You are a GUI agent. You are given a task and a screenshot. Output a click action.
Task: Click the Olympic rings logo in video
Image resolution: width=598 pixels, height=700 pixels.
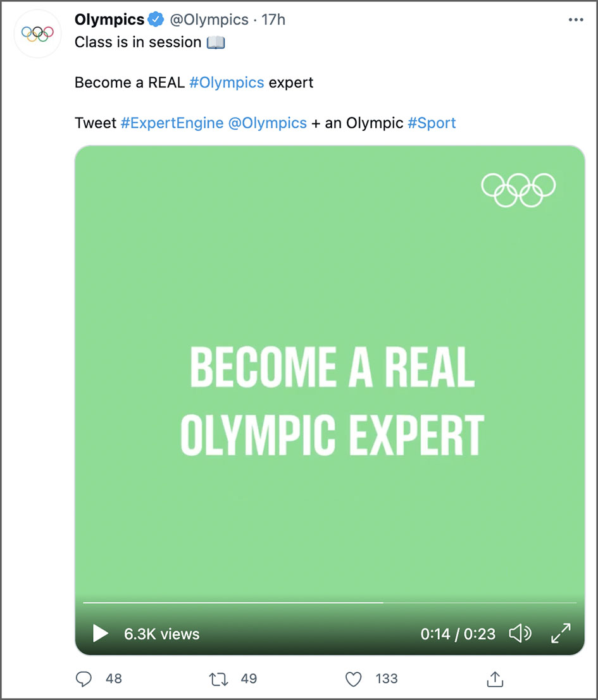click(x=518, y=190)
